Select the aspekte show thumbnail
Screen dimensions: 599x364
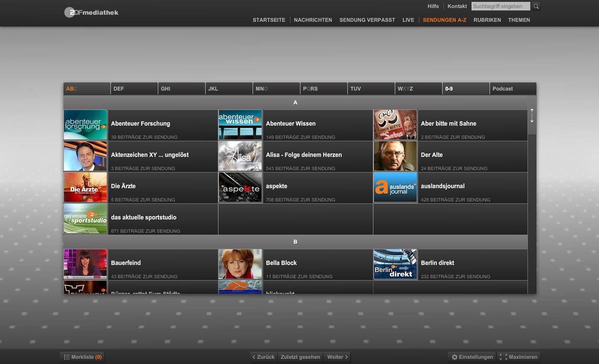(240, 188)
